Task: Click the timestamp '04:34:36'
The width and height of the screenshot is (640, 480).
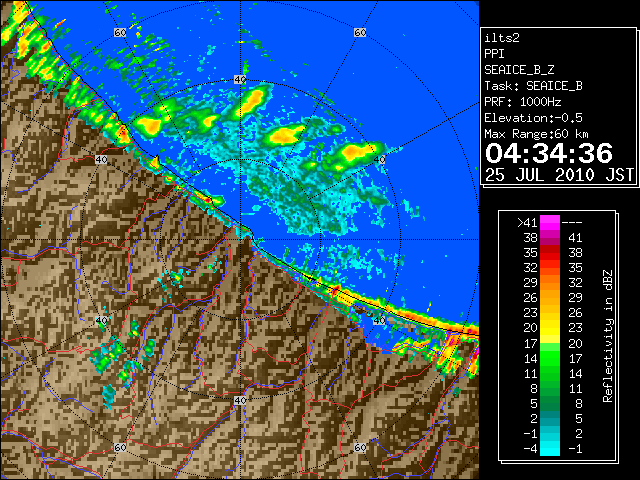Action: pos(549,153)
